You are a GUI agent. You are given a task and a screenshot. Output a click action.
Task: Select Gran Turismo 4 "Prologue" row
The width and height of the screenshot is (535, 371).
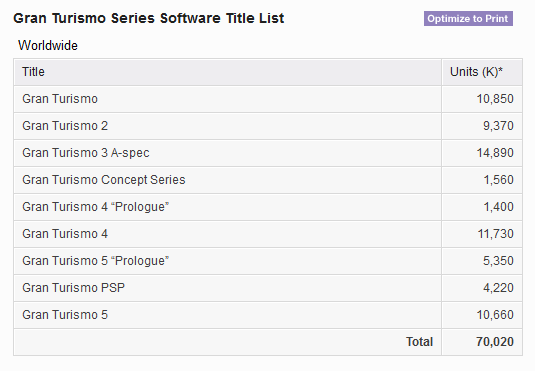coord(268,207)
